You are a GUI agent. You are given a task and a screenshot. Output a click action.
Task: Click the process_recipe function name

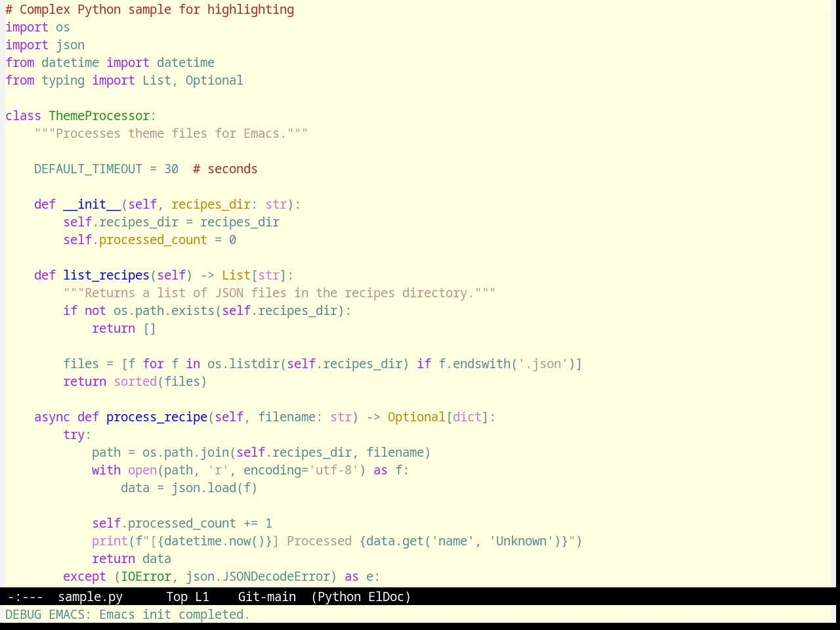(x=157, y=417)
